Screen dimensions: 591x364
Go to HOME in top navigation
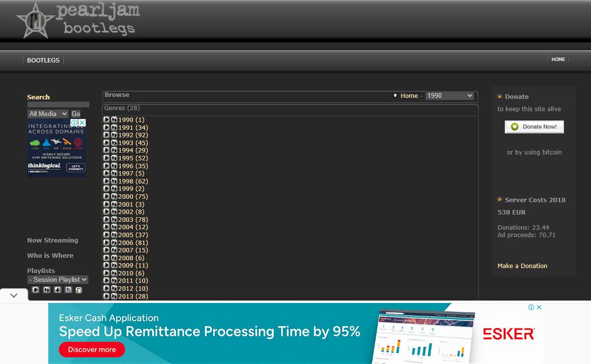558,59
